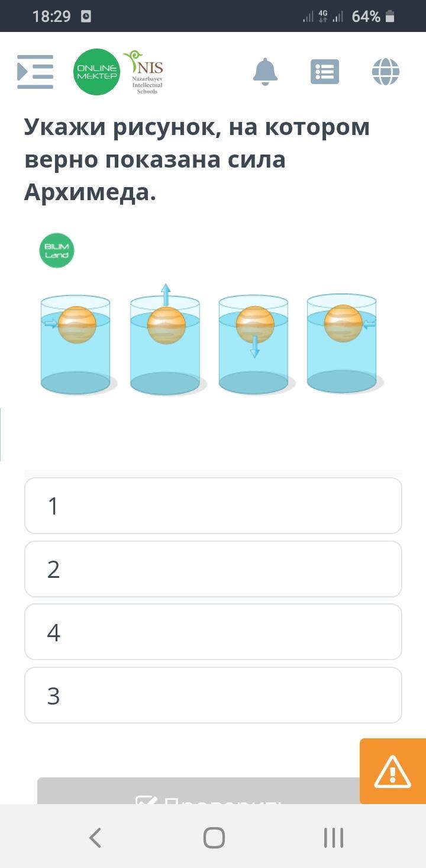Tap the first cylinder with right arrow
426x868 pixels.
[76, 345]
